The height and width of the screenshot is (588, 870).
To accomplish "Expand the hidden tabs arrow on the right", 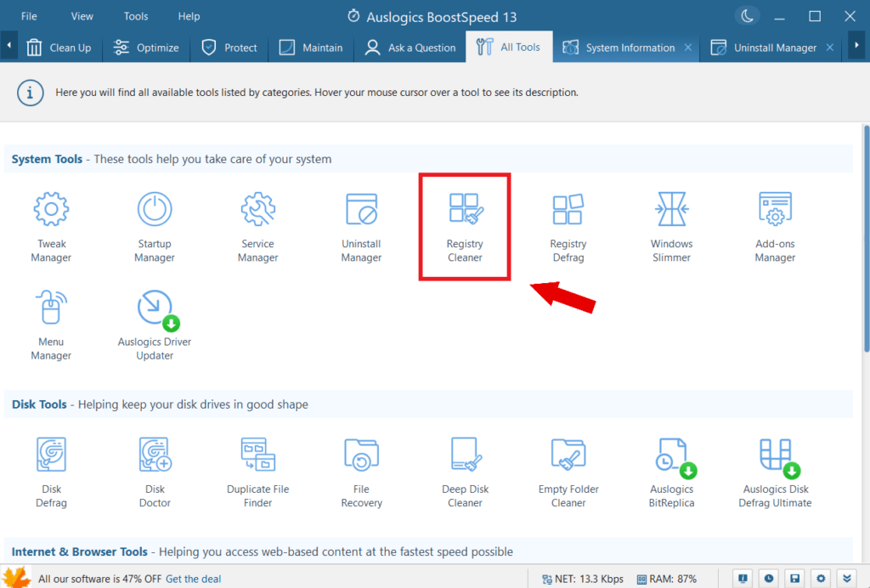I will [x=857, y=47].
